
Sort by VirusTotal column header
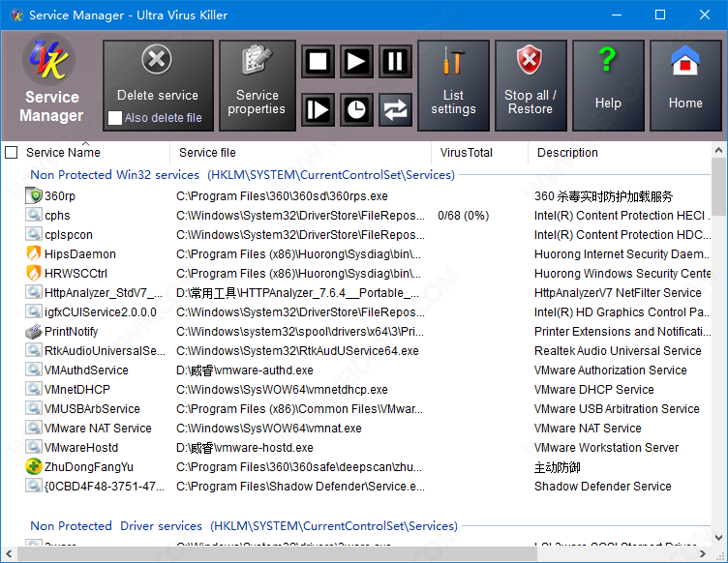pos(467,152)
